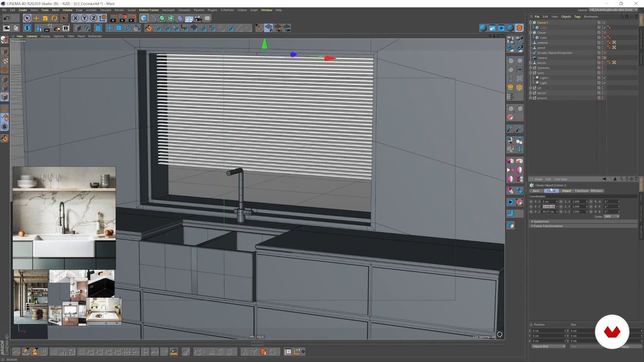The image size is (644, 362).
Task: Click the Workplane lock grid icon
Action: [x=269, y=28]
